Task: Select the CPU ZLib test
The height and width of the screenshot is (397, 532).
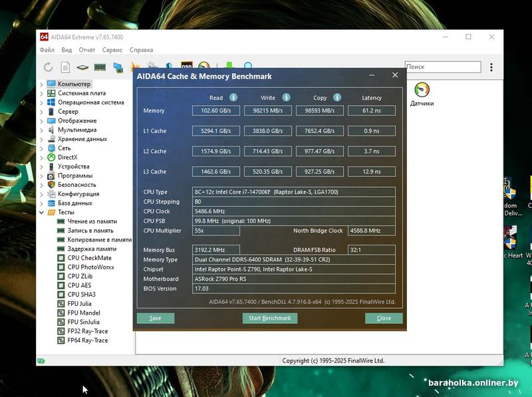Action: click(x=80, y=276)
